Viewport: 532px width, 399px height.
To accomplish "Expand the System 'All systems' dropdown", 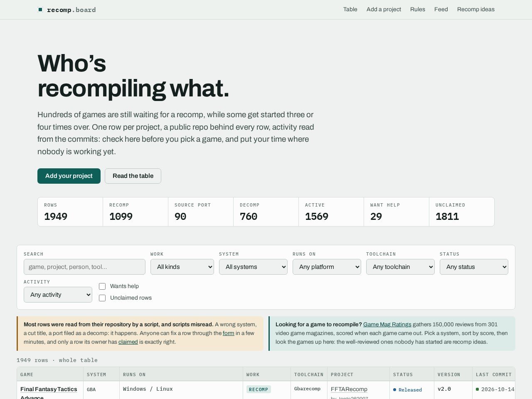I will coord(253,267).
